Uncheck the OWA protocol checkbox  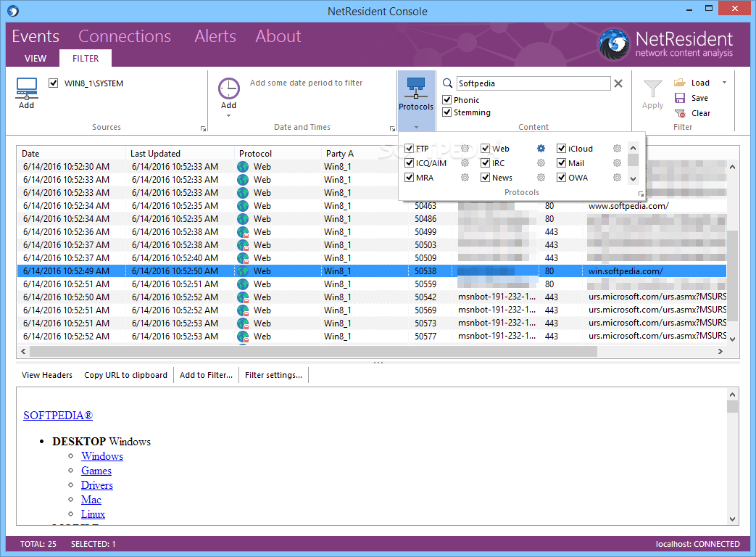click(561, 178)
